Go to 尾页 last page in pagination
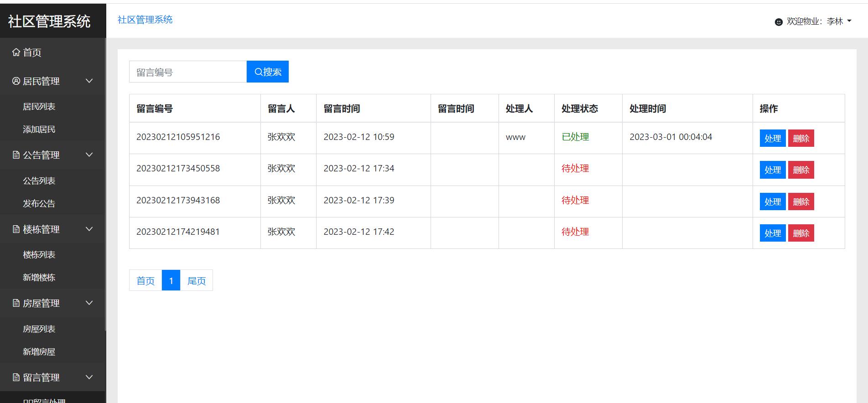The height and width of the screenshot is (403, 868). (197, 280)
